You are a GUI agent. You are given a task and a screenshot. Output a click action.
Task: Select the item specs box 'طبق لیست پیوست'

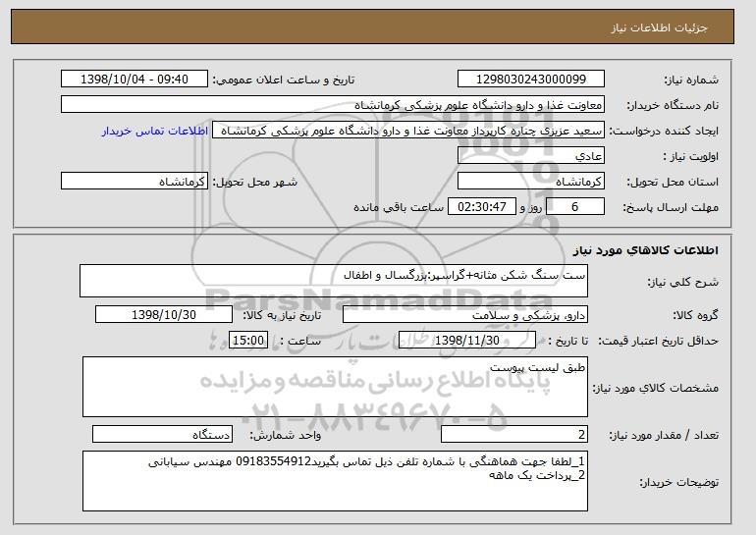[x=335, y=387]
